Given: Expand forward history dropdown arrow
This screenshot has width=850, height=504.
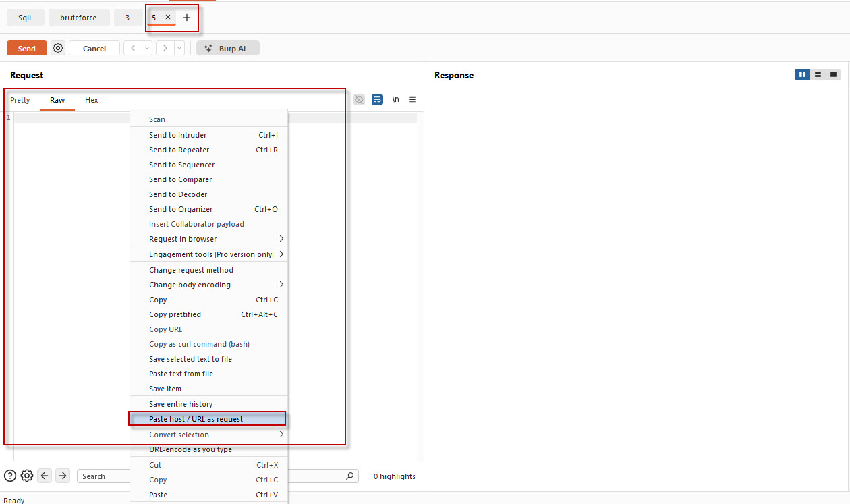Looking at the screenshot, I should pos(179,48).
